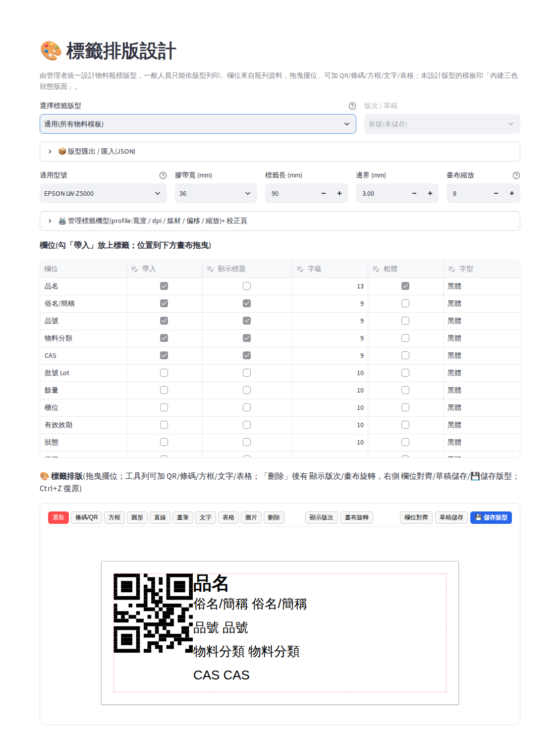
Task: Click 字級 value 10 in 櫃位 row
Action: [330, 408]
